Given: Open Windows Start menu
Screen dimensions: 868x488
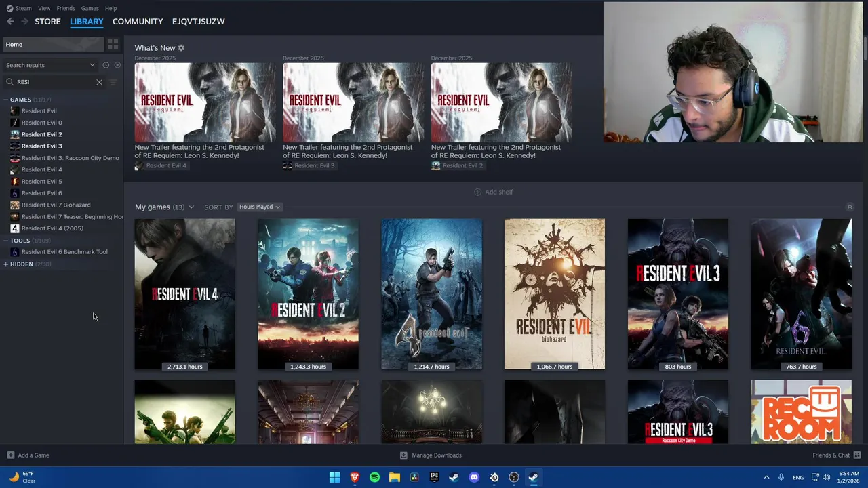Looking at the screenshot, I should (x=334, y=477).
